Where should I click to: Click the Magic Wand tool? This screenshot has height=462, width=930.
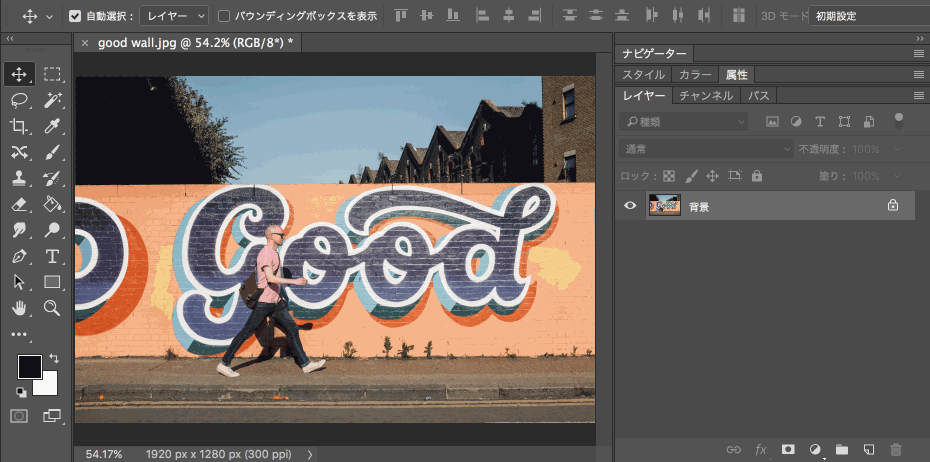(x=53, y=100)
